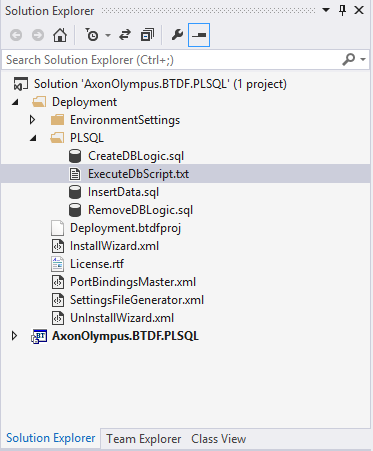Select the CreateDBLogic.sql file

pos(136,156)
